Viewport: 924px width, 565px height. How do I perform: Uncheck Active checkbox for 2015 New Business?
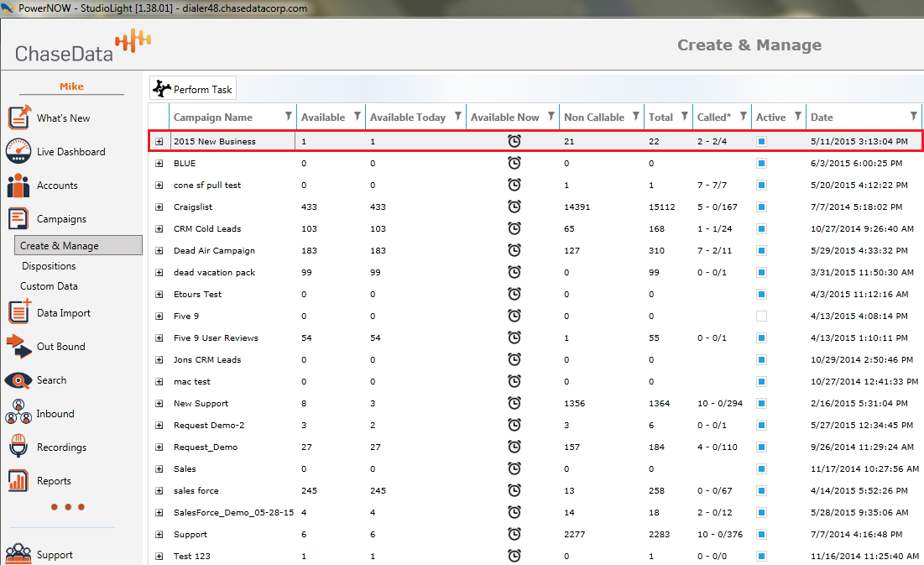pyautogui.click(x=761, y=141)
